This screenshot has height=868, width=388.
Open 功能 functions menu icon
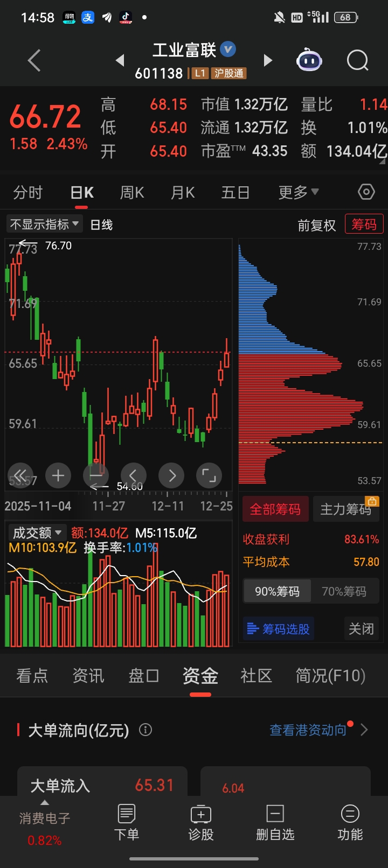pos(350,822)
